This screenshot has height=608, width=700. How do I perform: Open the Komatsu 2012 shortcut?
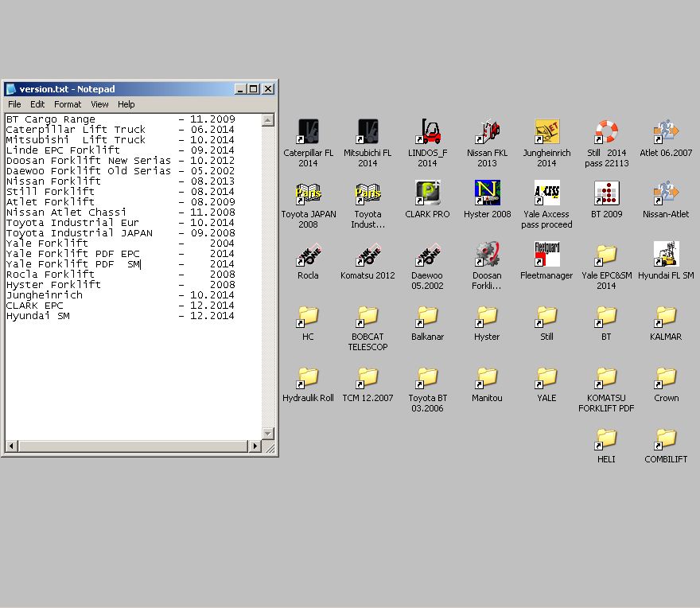click(367, 255)
